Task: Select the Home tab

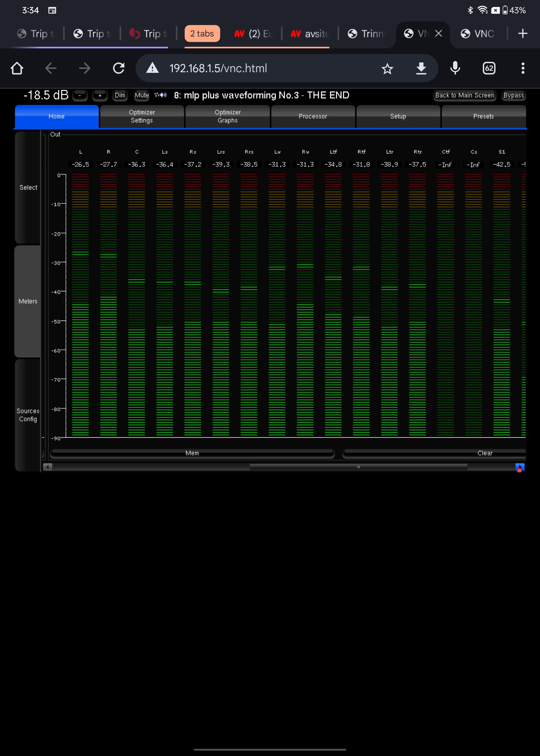Action: (57, 116)
